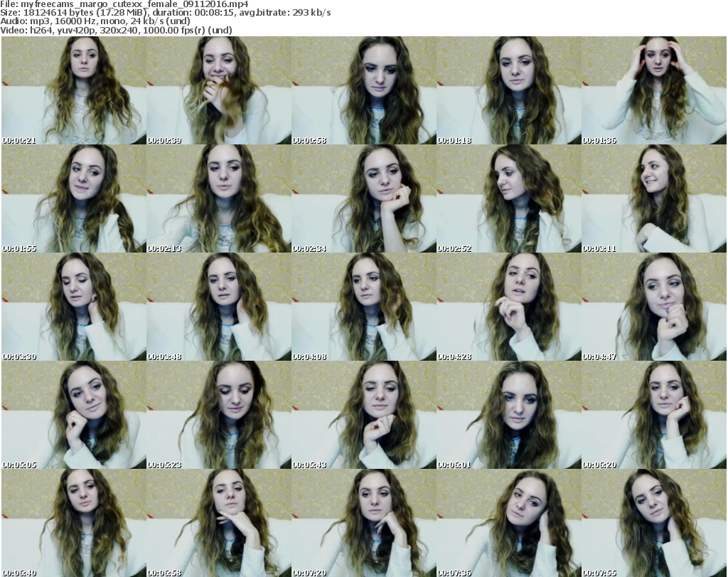Open the frame stamped 00:03:30
728x577 pixels.
[x=74, y=307]
